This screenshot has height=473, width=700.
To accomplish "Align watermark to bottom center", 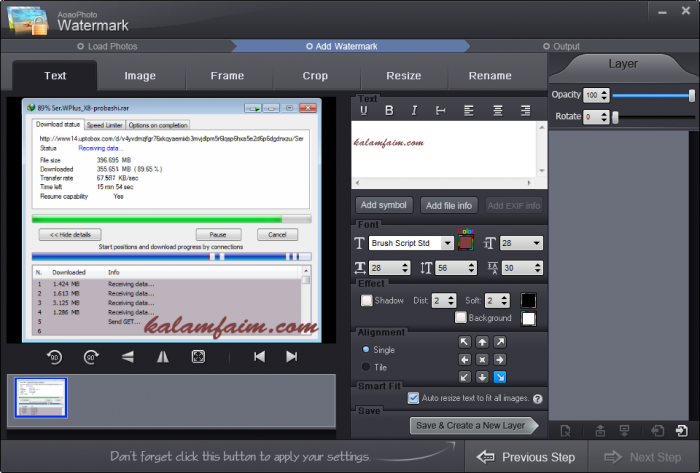I will (482, 377).
